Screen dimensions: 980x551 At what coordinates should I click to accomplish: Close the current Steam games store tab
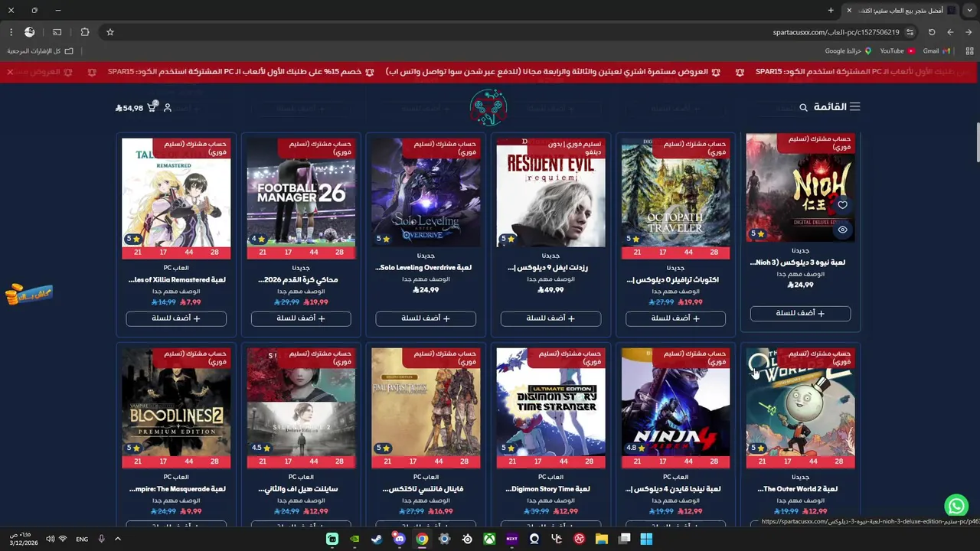tap(848, 11)
